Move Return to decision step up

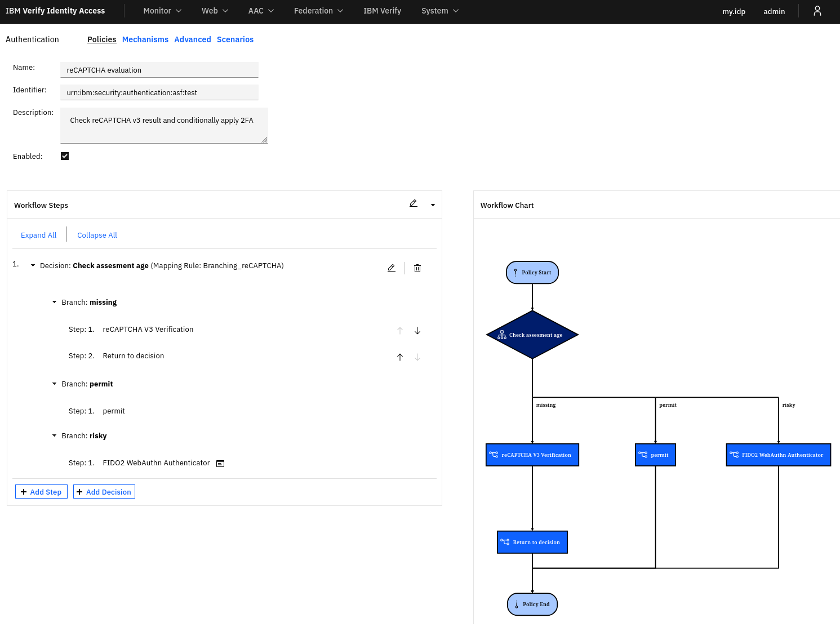[x=400, y=357]
